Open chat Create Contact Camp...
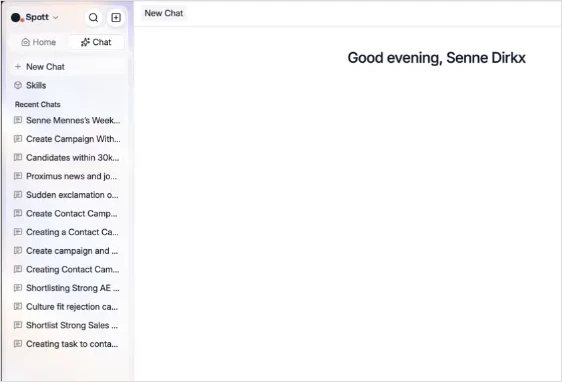The width and height of the screenshot is (562, 382). (69, 213)
